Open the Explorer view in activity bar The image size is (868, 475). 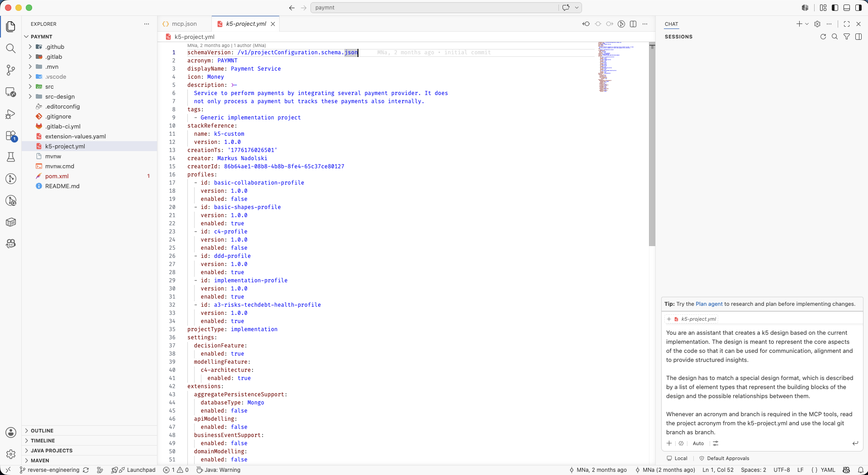point(11,27)
